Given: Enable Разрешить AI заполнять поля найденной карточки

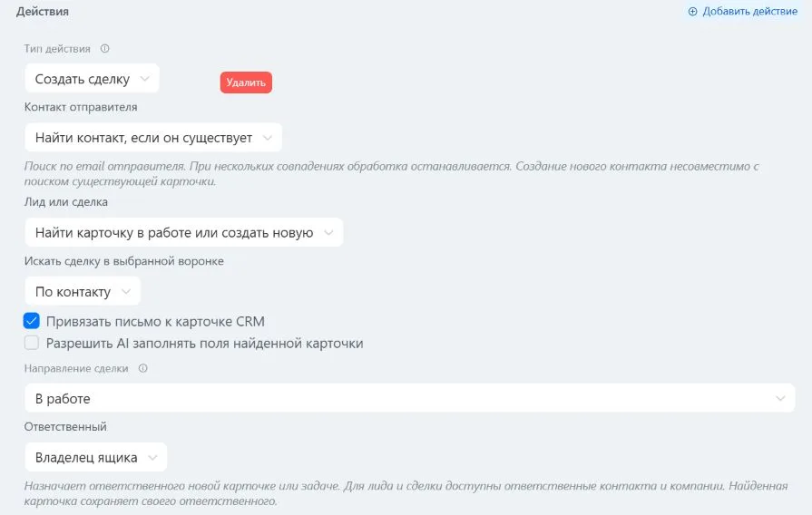Looking at the screenshot, I should [x=32, y=343].
